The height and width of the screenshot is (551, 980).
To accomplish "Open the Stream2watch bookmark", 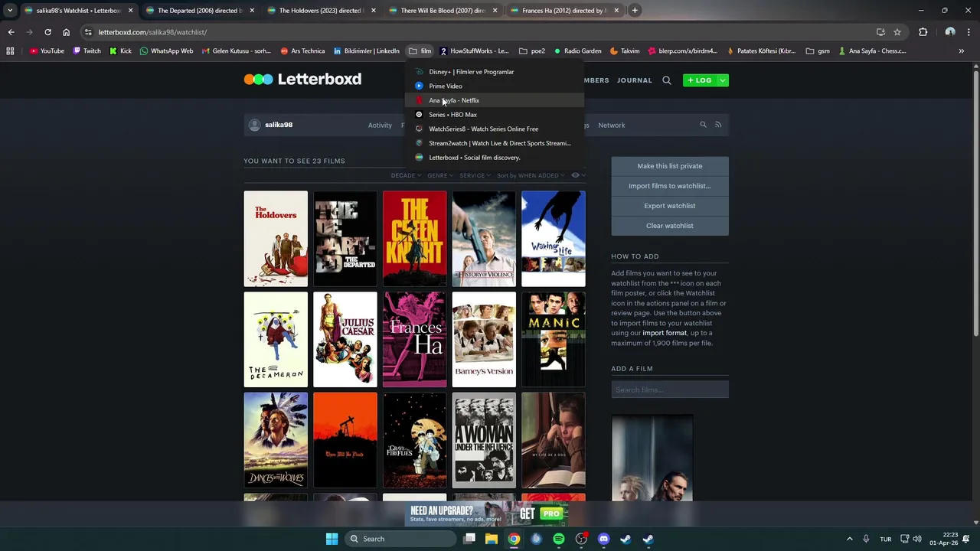I will 494,143.
